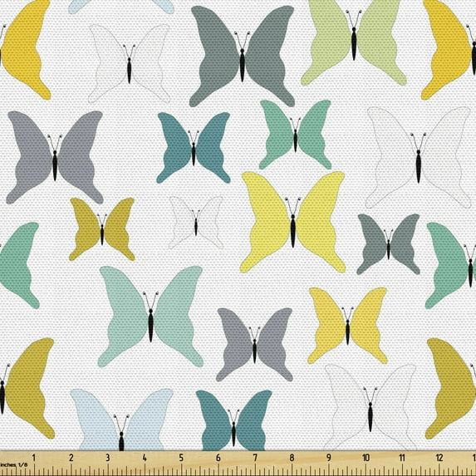The height and width of the screenshot is (476, 476).
Task: Click the "Inches, 1/8" ruler label
Action: (13, 464)
